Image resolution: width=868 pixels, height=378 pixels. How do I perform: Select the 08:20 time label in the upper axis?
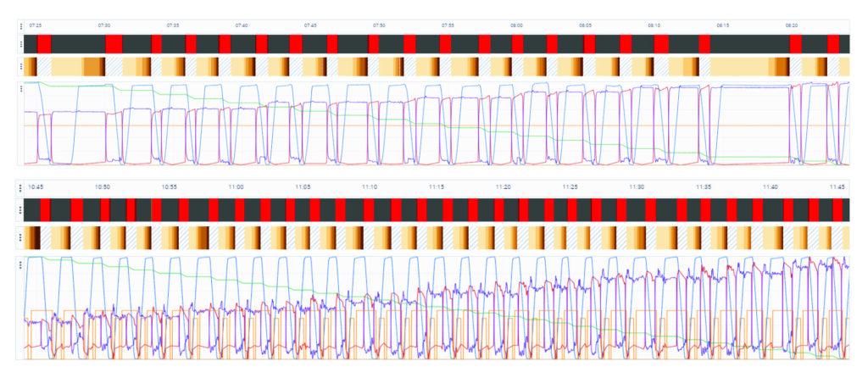tap(792, 26)
